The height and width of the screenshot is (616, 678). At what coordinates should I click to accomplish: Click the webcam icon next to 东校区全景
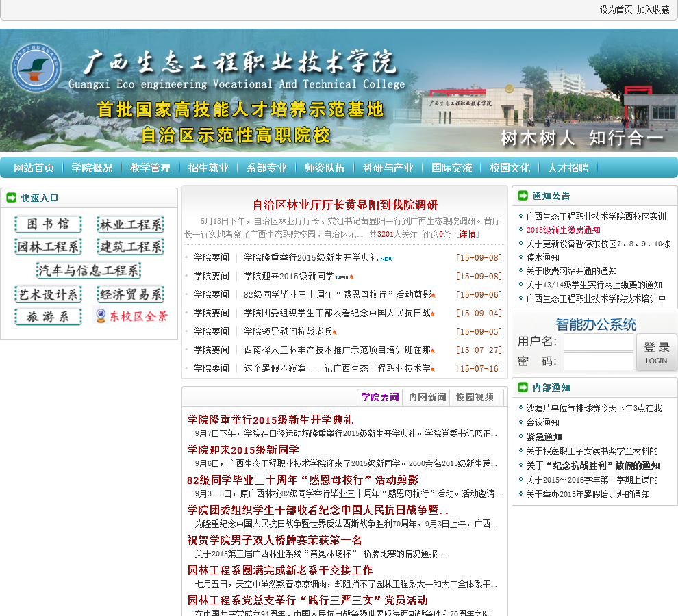point(100,316)
